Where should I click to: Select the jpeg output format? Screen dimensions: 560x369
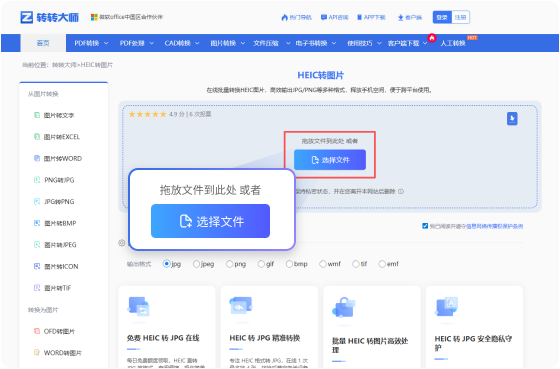(196, 264)
